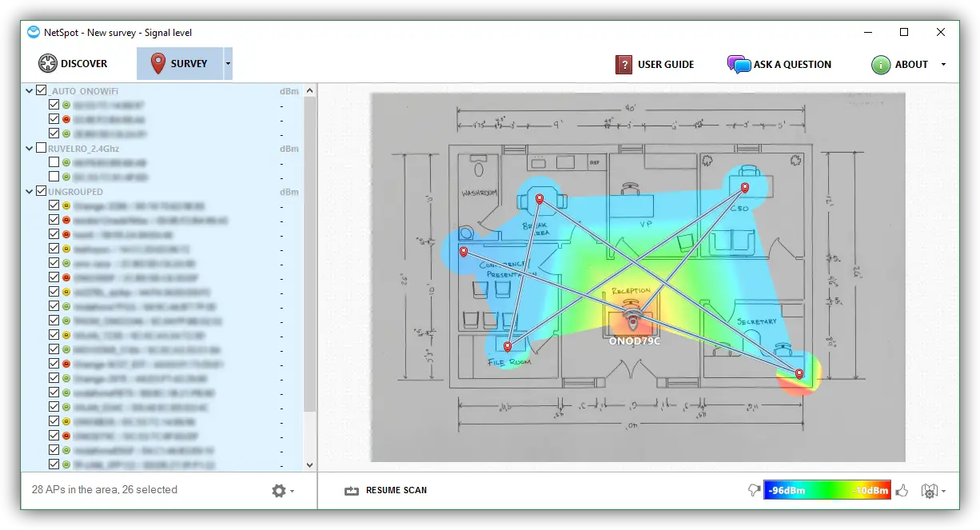Screen dimensions: 980x530
Task: Expand the About dropdown arrow
Action: pos(943,65)
